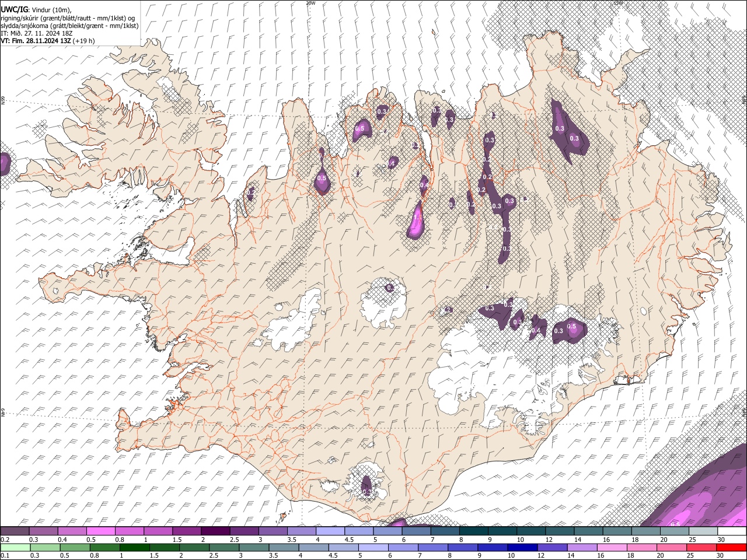The height and width of the screenshot is (560, 747).
Task: Select the rain legend swatch between 7 and 8
Action: [433, 548]
